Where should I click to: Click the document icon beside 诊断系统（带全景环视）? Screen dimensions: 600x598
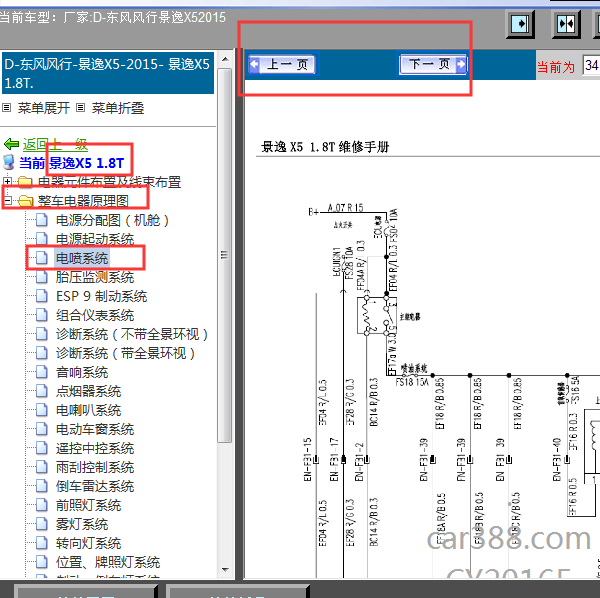click(x=42, y=353)
